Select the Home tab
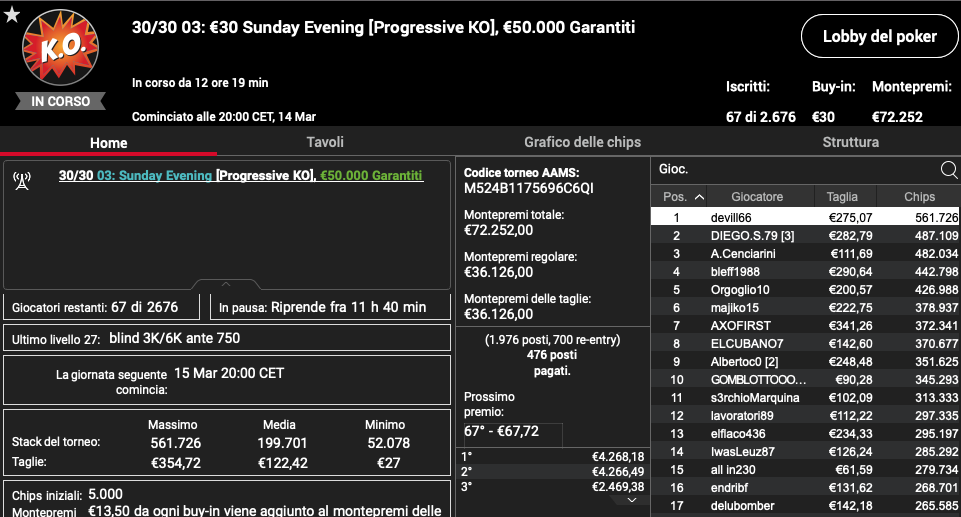 pyautogui.click(x=108, y=143)
